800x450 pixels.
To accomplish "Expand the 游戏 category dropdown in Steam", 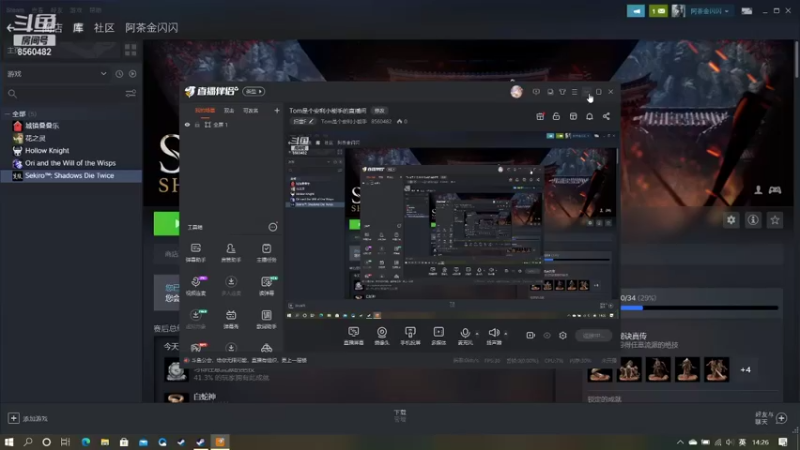I will (104, 74).
